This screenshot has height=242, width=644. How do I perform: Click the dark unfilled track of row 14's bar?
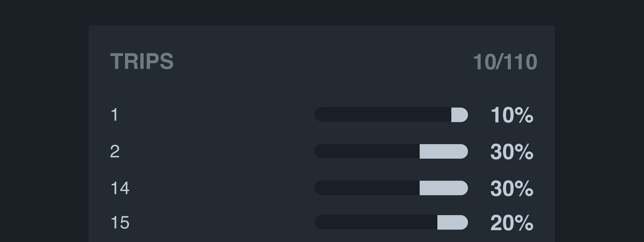tap(366, 188)
